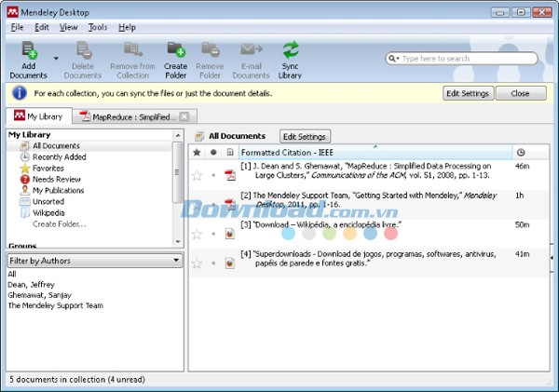This screenshot has height=392, width=559.
Task: Click library pane scroll up arrow
Action: tap(178, 135)
